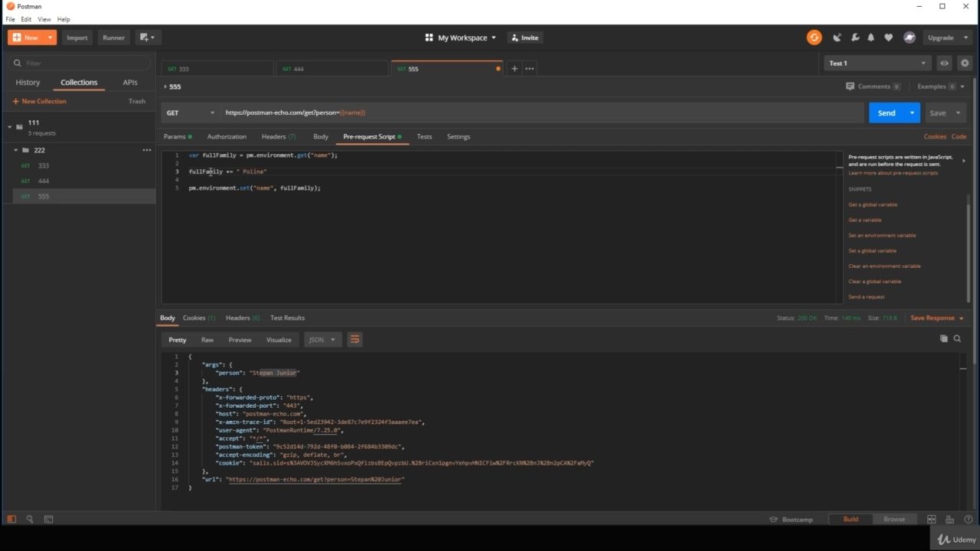
Task: Open the New button dropdown arrow
Action: tap(51, 37)
